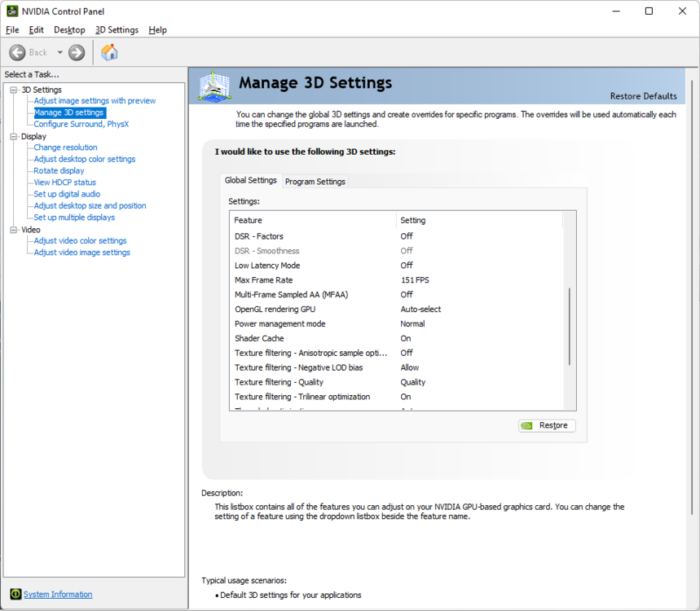Viewport: 700px width, 611px height.
Task: Click the settings list scrollbar thumb
Action: [x=569, y=326]
